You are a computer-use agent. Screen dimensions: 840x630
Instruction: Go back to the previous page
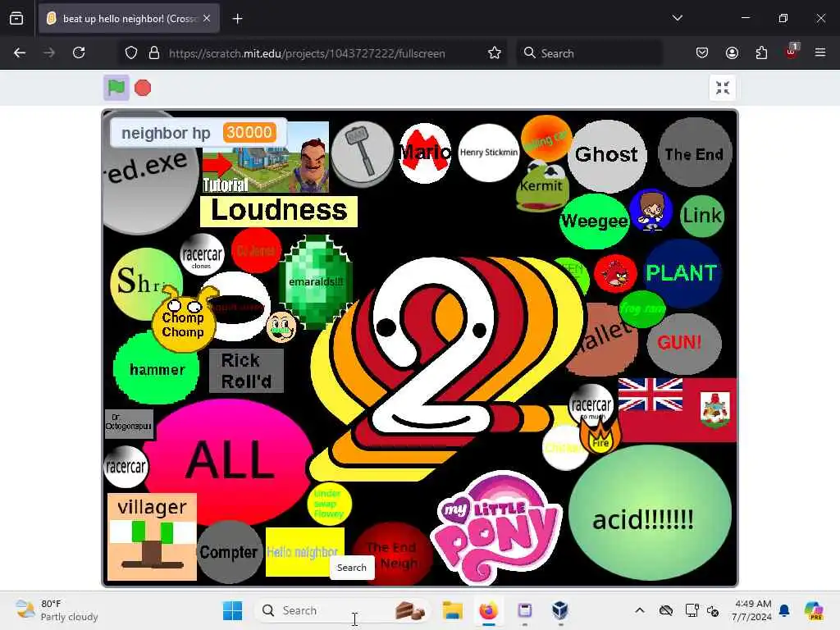[x=20, y=52]
